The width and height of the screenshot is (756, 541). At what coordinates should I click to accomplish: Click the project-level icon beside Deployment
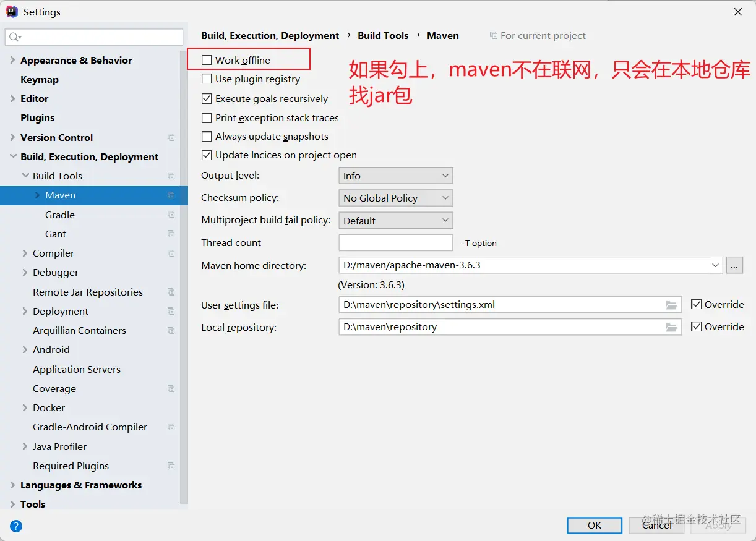171,311
